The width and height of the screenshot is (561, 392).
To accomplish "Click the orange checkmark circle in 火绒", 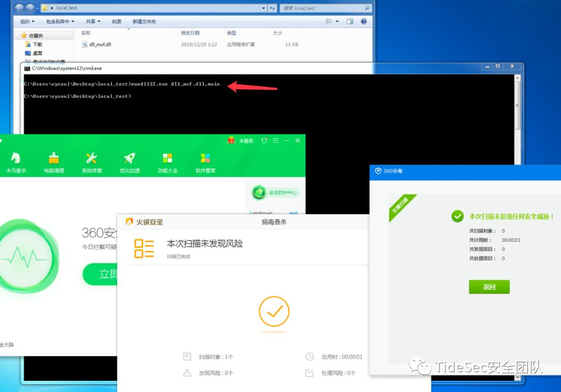I will 274,311.
